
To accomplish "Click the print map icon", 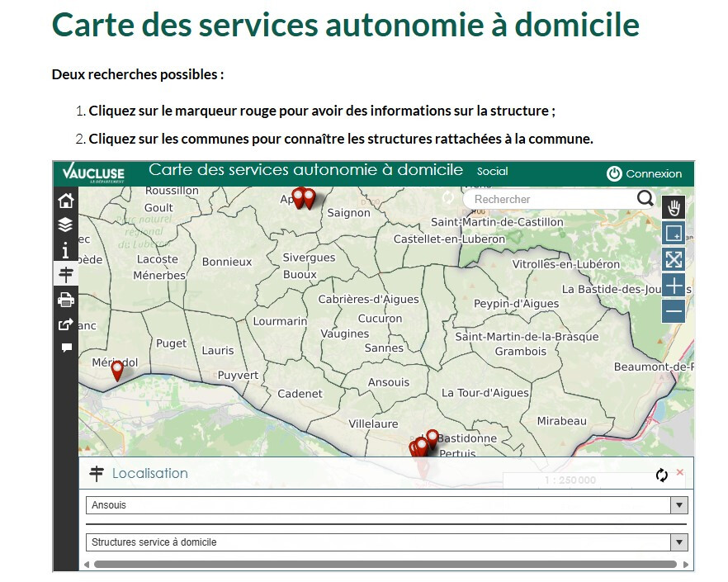I will 66,299.
